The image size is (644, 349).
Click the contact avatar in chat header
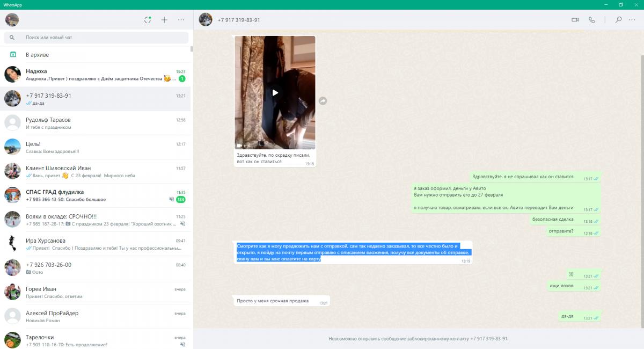click(206, 20)
